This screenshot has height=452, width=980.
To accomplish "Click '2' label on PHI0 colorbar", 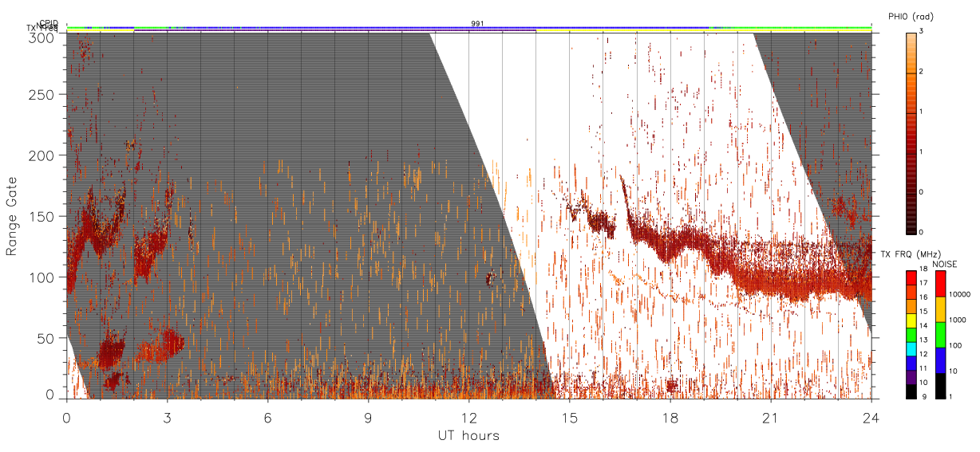I will click(x=921, y=72).
